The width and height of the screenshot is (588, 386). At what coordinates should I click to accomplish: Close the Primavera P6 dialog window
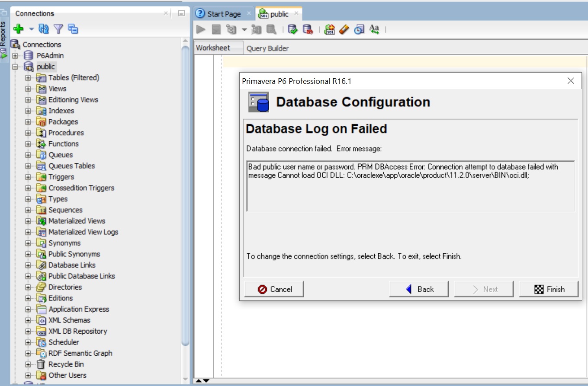coord(571,81)
